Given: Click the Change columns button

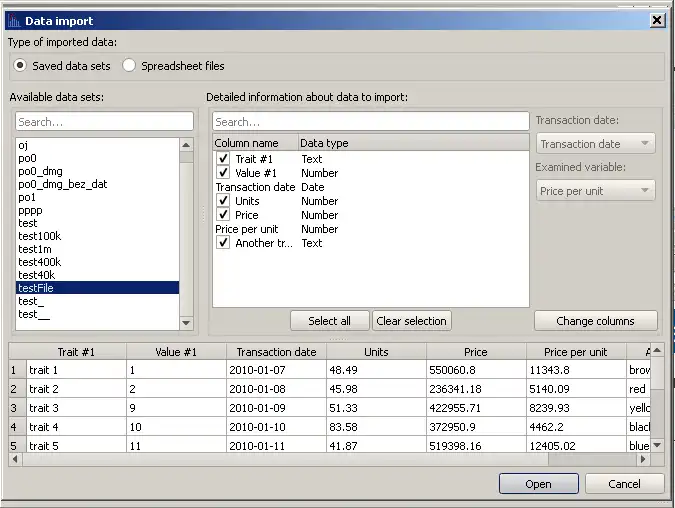Looking at the screenshot, I should 596,321.
